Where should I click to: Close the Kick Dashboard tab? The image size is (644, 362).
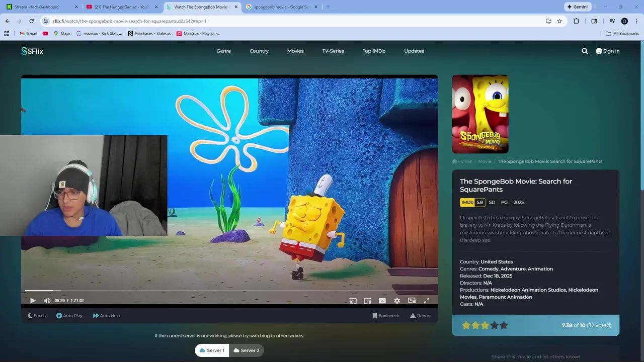coord(76,7)
